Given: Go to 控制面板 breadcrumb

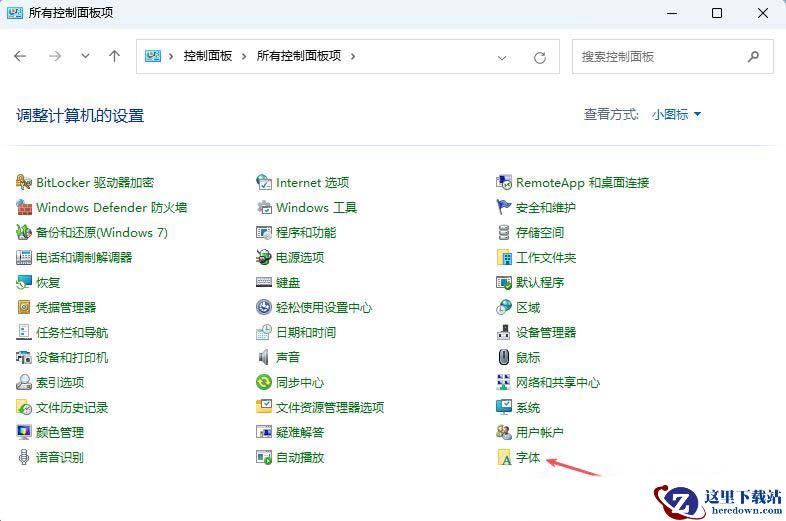Looking at the screenshot, I should pos(208,56).
